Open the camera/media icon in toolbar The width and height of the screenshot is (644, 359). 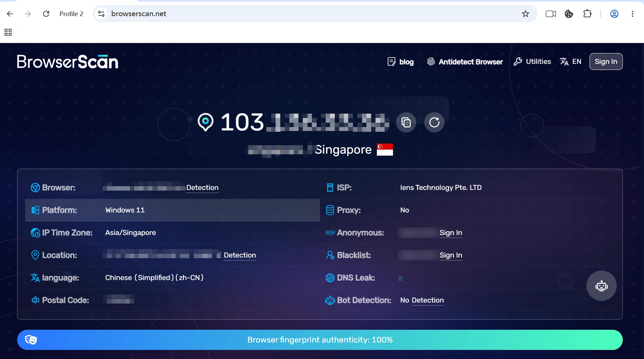tap(551, 14)
